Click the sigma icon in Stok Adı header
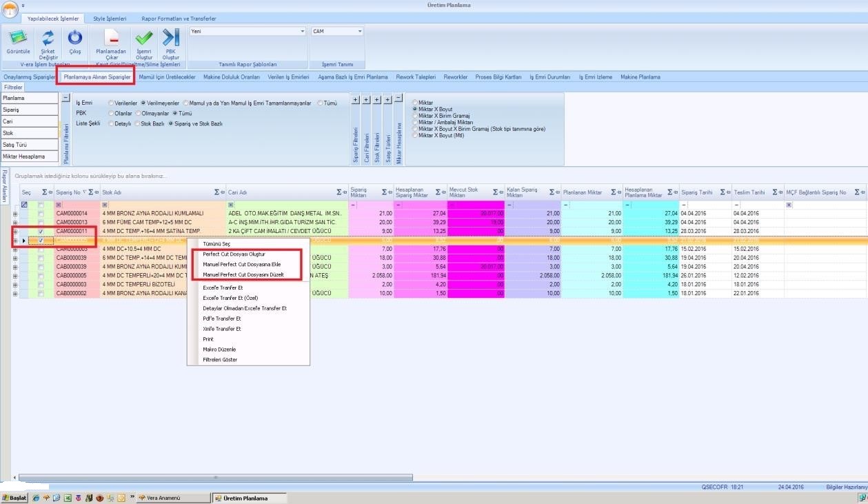This screenshot has height=504, width=868. tap(217, 192)
